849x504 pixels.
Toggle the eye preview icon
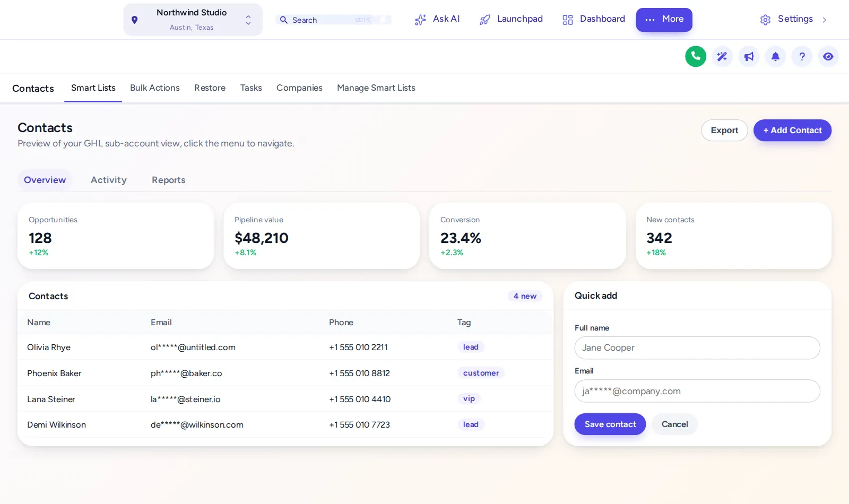[828, 56]
